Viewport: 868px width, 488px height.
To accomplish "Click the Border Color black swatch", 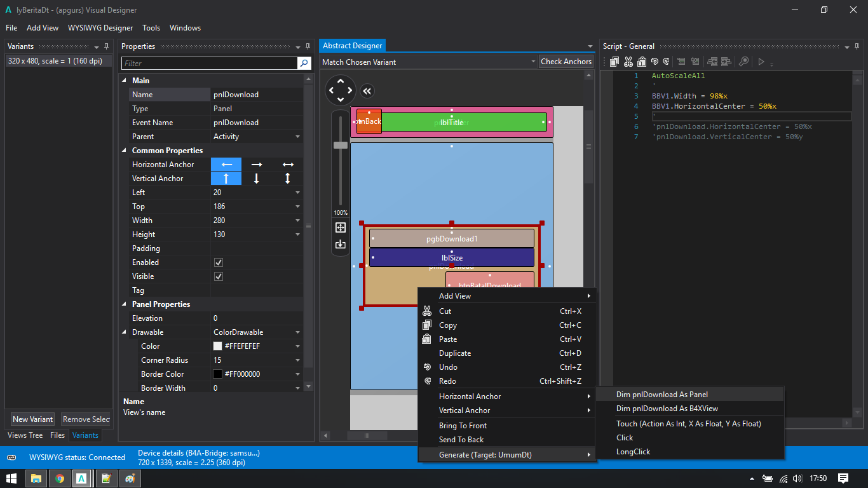I will point(218,374).
